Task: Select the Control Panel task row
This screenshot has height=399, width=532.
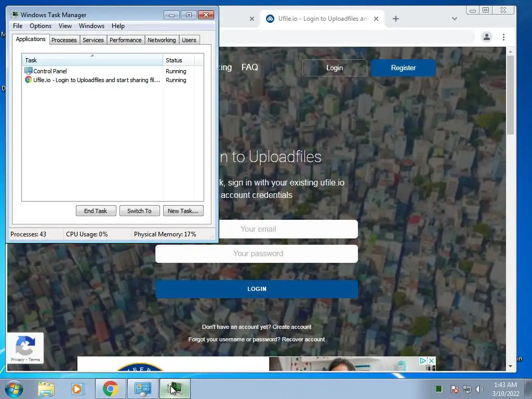Action: (113, 71)
